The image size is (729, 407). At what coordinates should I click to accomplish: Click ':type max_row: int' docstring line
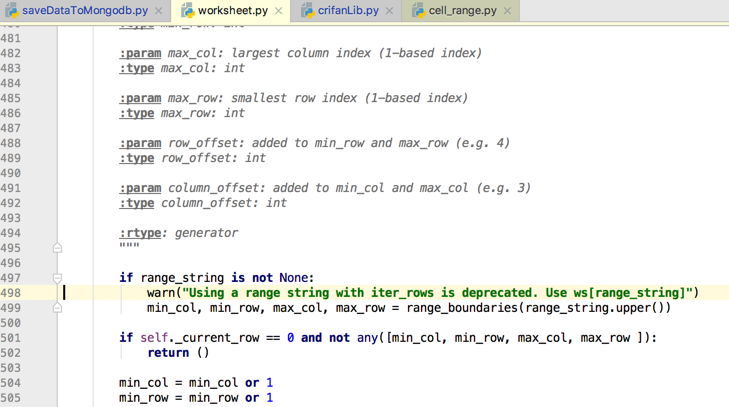pos(182,113)
